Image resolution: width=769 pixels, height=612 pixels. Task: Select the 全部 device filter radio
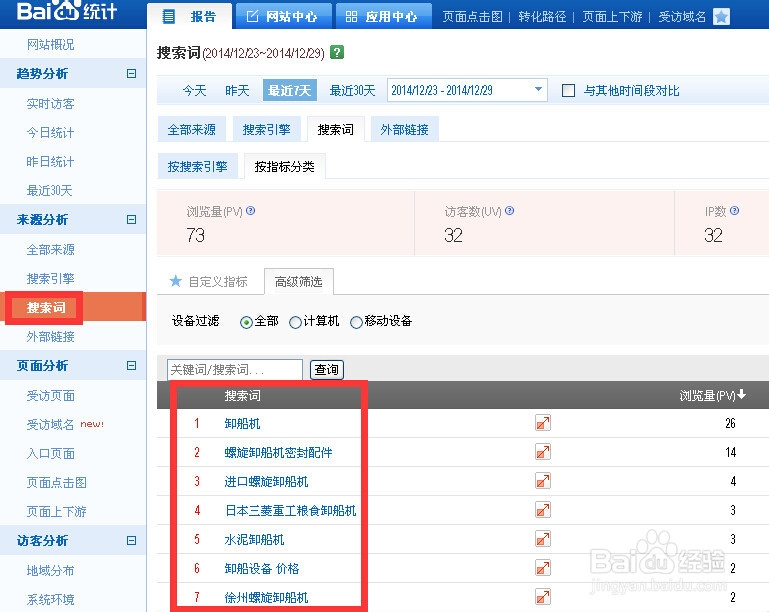point(246,322)
